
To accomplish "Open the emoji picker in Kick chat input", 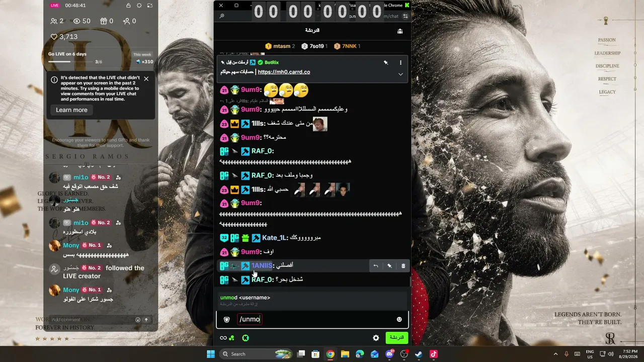I will pyautogui.click(x=399, y=319).
